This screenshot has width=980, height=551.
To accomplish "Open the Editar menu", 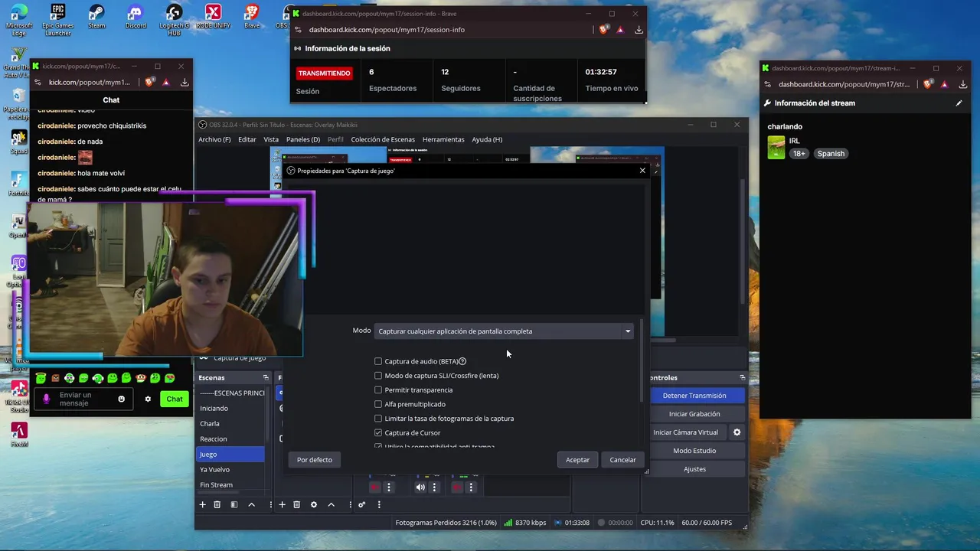I will coord(247,139).
